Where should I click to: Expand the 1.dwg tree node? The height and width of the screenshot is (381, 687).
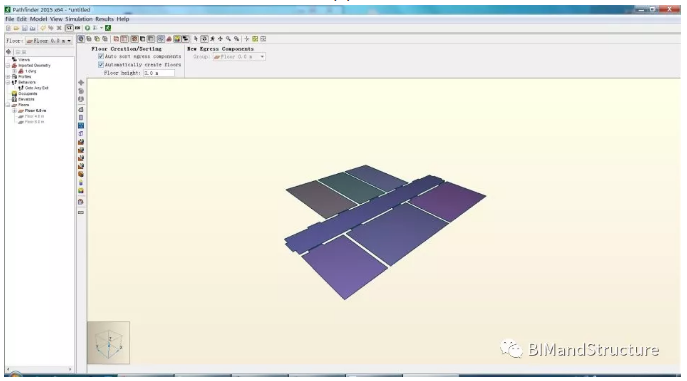click(x=14, y=71)
